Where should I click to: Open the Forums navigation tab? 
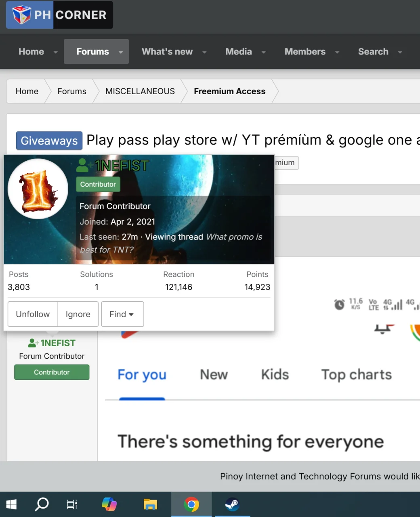coord(92,52)
